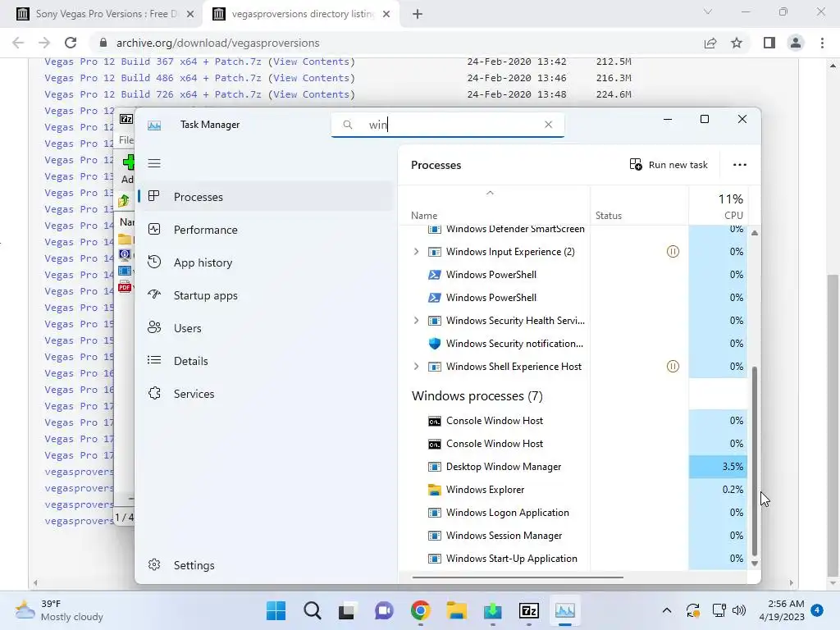The height and width of the screenshot is (630, 840).
Task: Open a new browser tab
Action: pyautogui.click(x=418, y=14)
